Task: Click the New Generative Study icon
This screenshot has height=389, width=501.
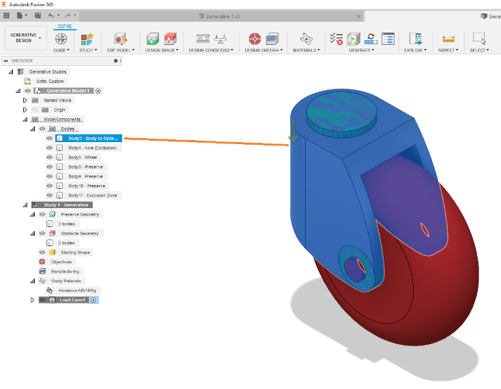Action: click(x=87, y=39)
